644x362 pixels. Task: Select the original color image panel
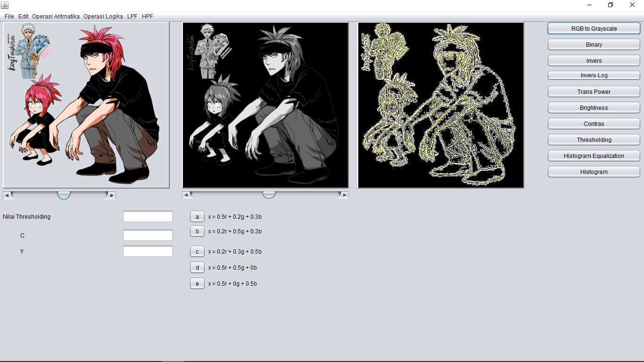86,105
